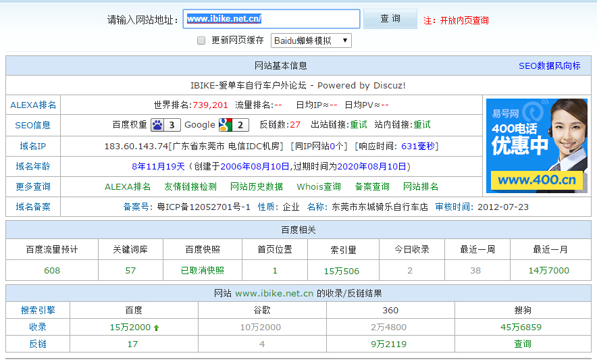Click the world rank value 739,201
Screen dimensions: 597x364
click(210, 105)
